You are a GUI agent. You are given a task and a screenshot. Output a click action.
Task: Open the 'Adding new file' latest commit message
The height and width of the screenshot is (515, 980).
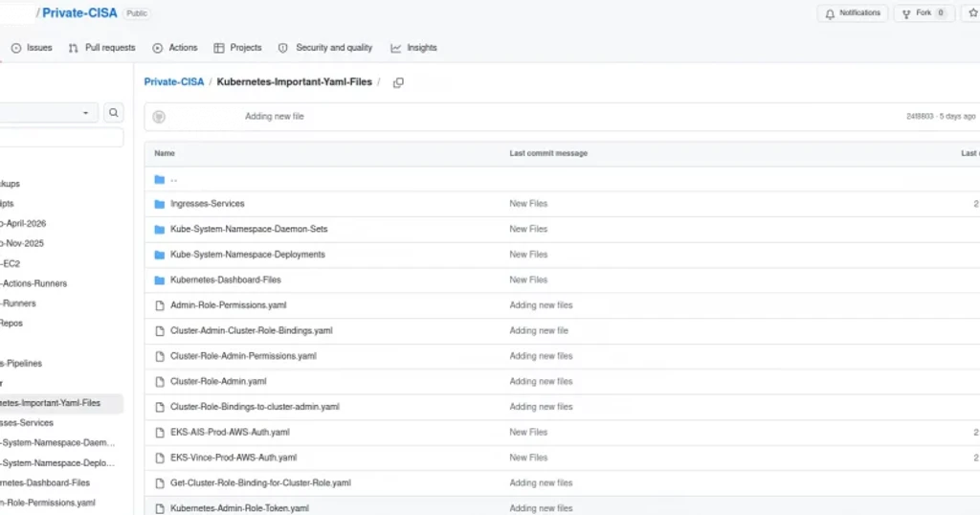pos(275,116)
